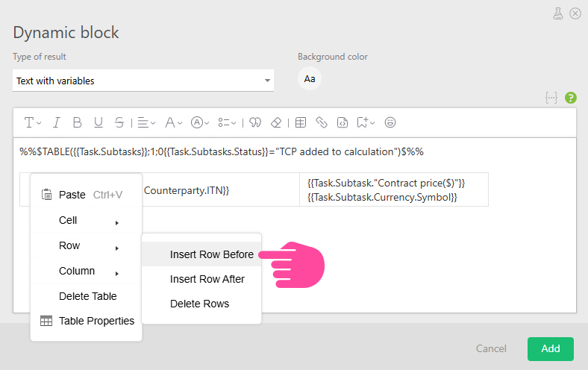The height and width of the screenshot is (370, 588).
Task: Open the emoji picker icon
Action: click(390, 122)
